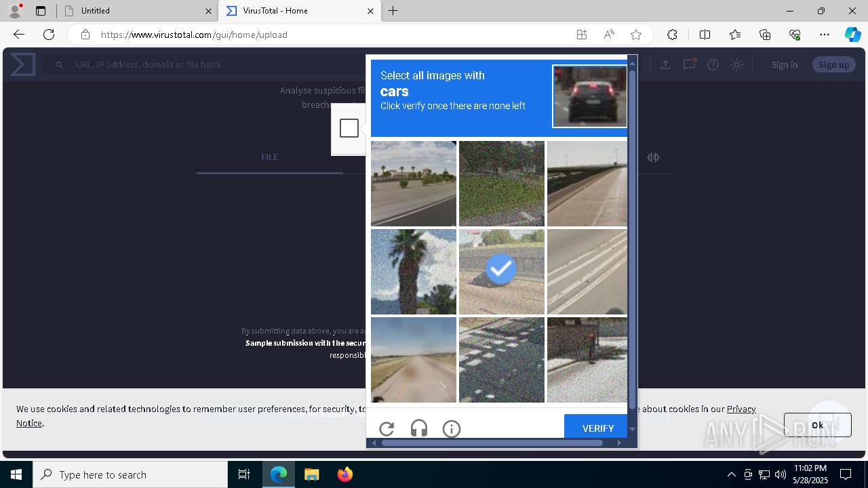Screen dimensions: 868x488
Task: Click the address bar URL
Action: tap(194, 35)
